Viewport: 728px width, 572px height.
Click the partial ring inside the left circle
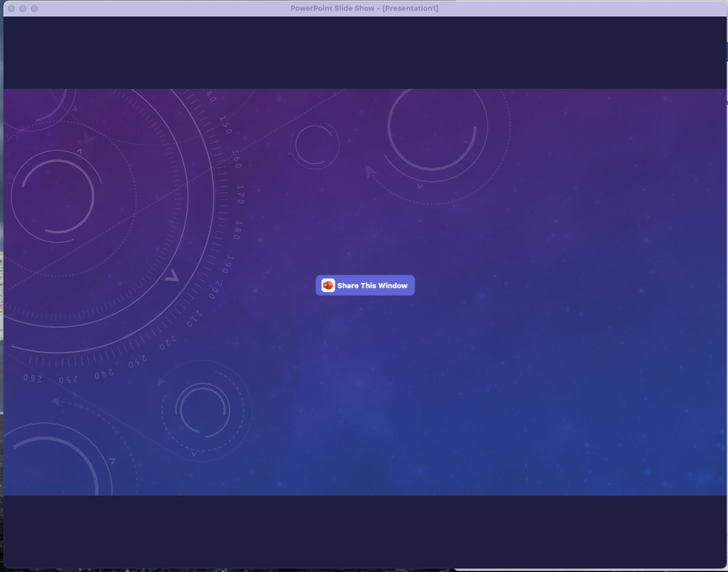coord(57,196)
